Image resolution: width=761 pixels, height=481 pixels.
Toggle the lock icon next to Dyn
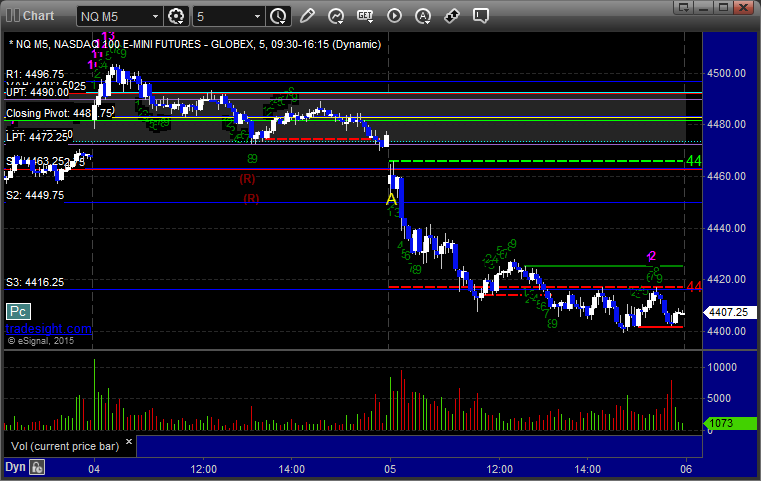coord(37,467)
